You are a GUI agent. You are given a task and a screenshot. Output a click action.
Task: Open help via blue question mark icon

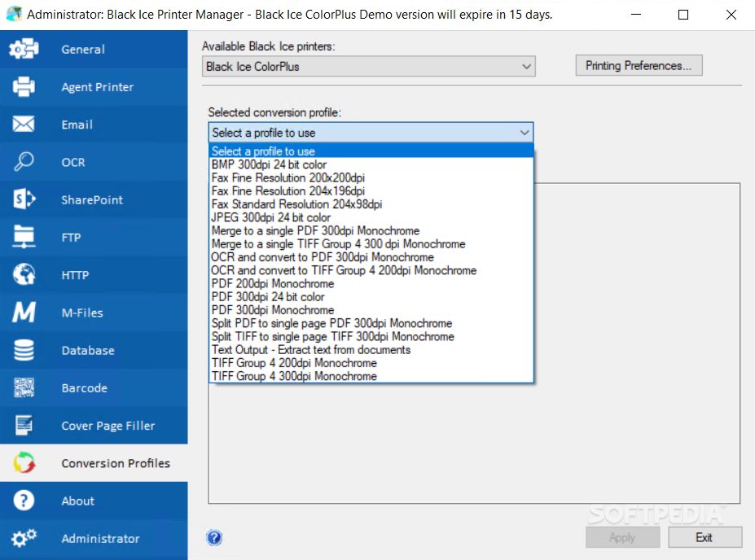pyautogui.click(x=214, y=537)
